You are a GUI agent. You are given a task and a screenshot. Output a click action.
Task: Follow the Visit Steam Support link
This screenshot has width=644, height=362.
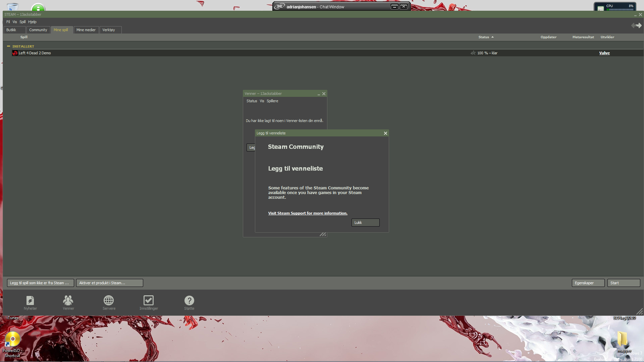(308, 213)
